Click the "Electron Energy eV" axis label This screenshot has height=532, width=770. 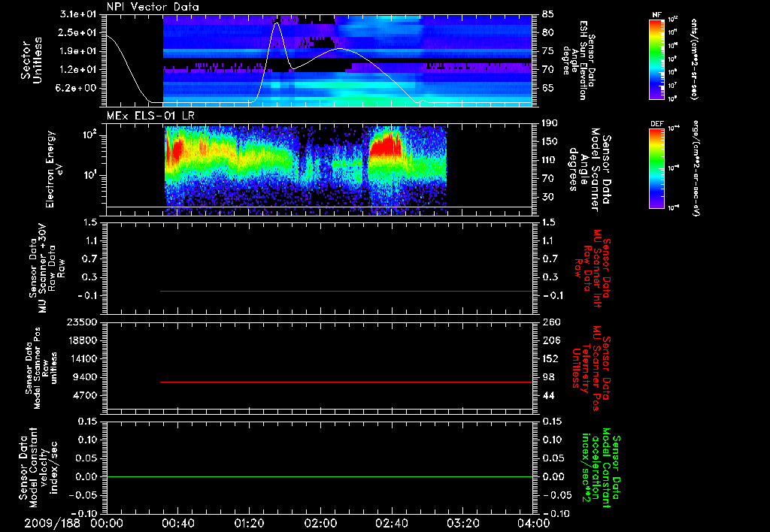[54, 169]
